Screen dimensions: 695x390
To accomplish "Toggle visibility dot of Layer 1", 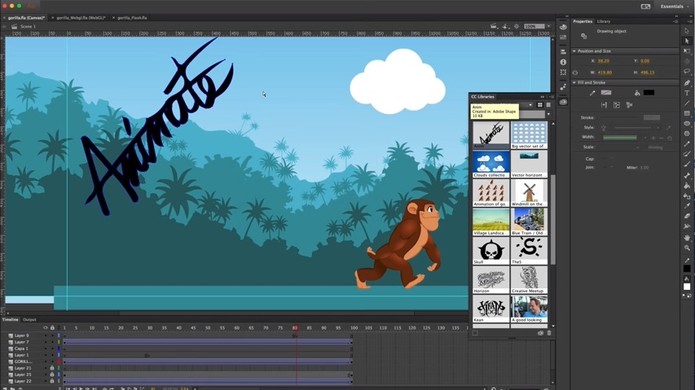I will pyautogui.click(x=45, y=355).
